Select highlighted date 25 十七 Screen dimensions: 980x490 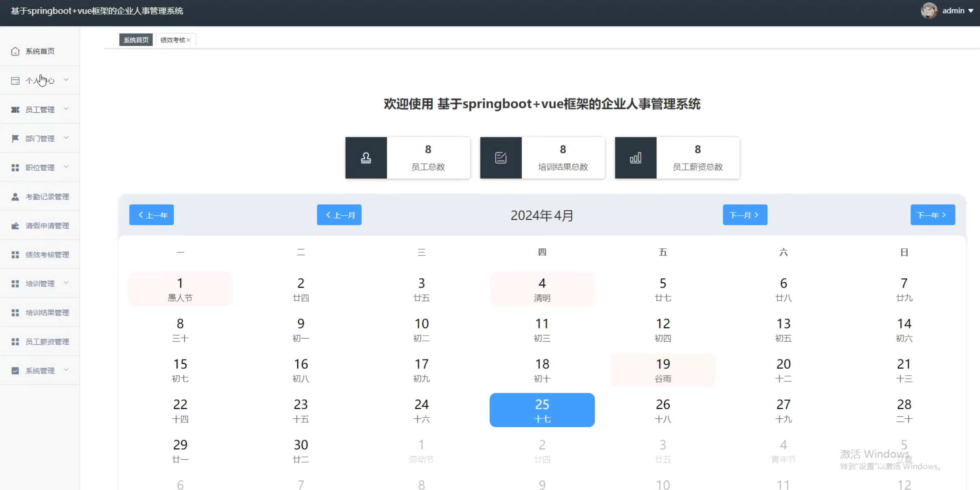[542, 410]
